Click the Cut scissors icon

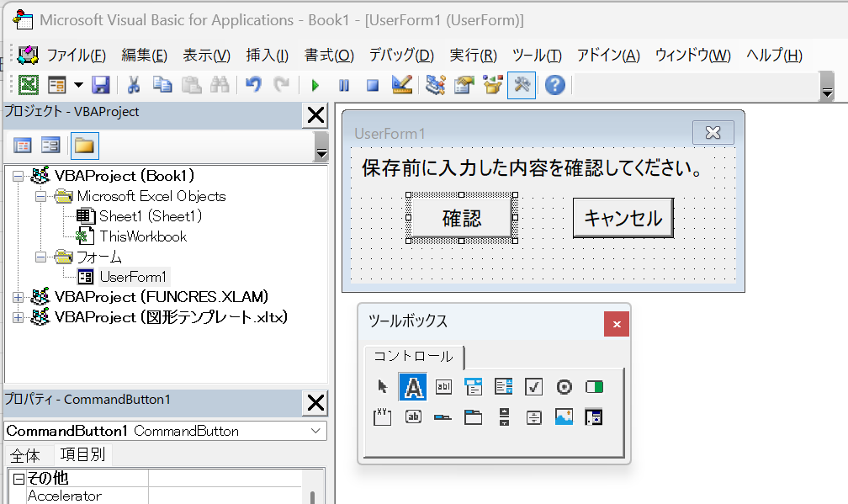(x=134, y=85)
